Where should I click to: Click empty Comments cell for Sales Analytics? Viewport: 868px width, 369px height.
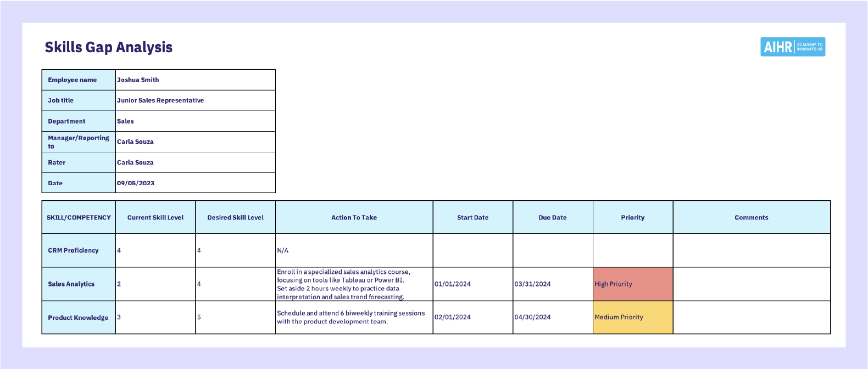click(x=752, y=284)
